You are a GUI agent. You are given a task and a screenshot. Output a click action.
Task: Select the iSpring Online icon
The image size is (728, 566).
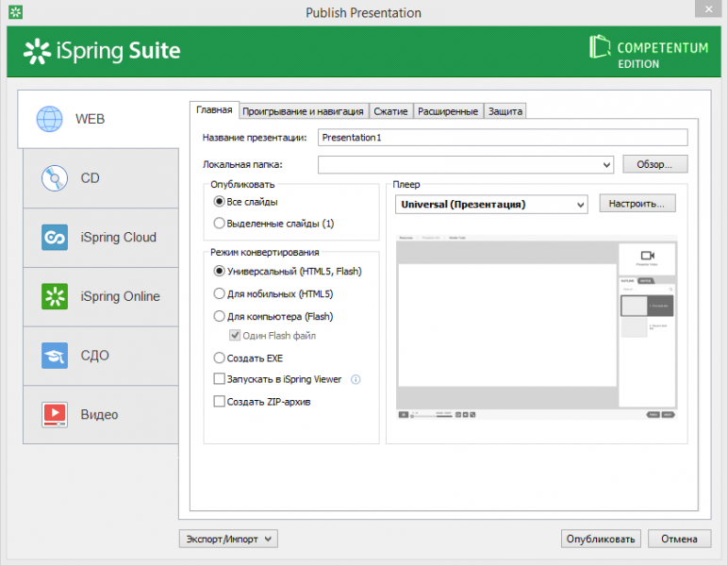(55, 296)
